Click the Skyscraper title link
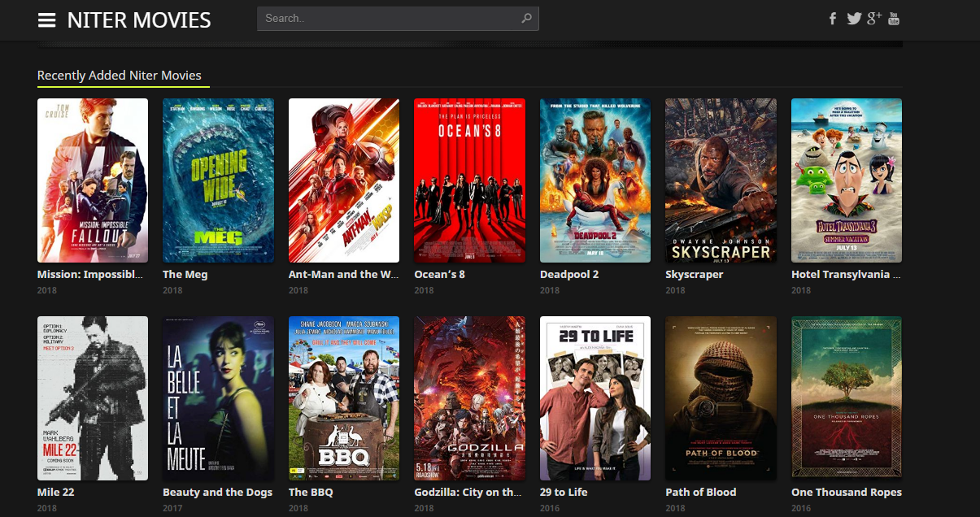This screenshot has height=517, width=980. tap(695, 275)
